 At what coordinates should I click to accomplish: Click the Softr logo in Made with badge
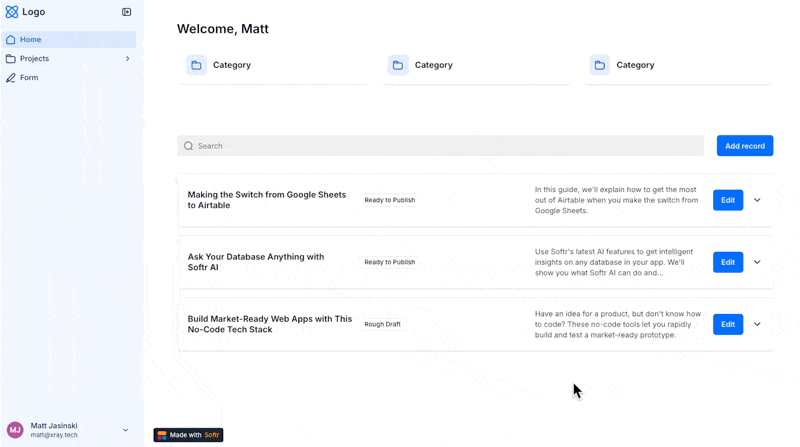162,435
